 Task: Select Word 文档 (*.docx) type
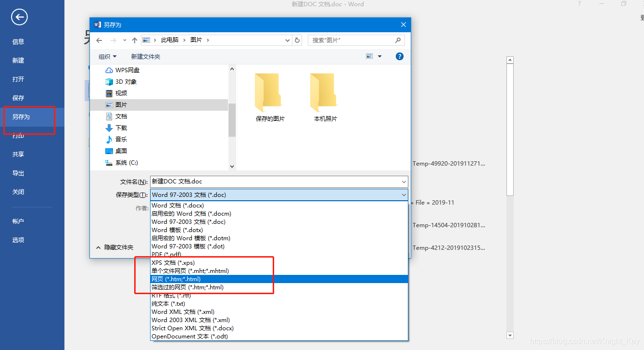pos(279,206)
